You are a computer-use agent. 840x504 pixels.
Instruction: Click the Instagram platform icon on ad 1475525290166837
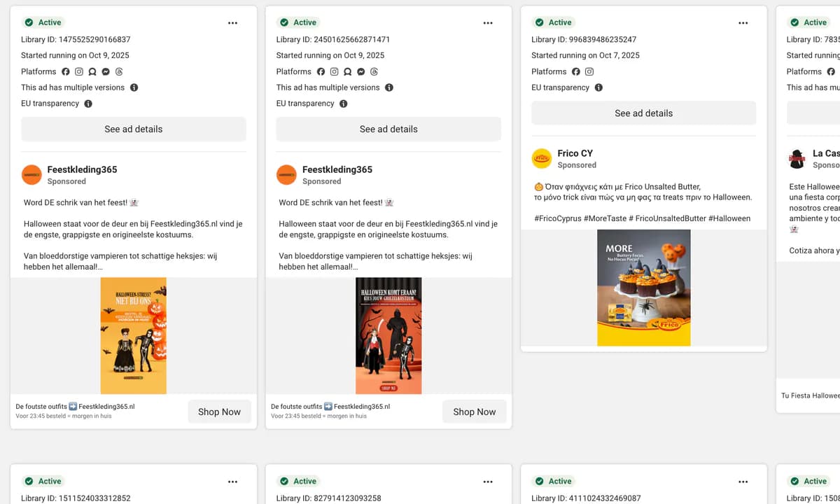(x=79, y=71)
